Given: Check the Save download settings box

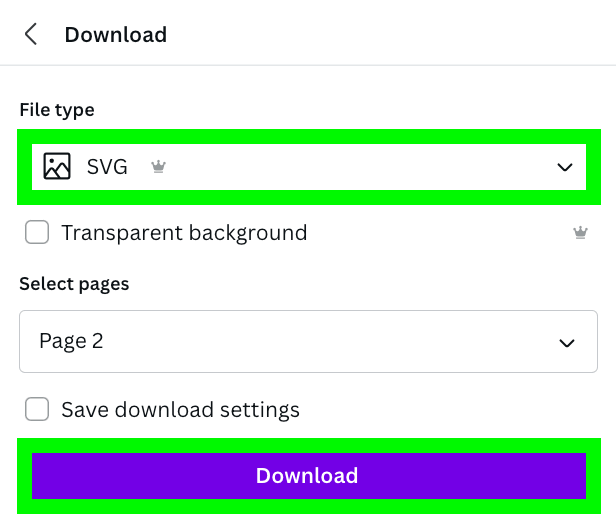Looking at the screenshot, I should [37, 409].
